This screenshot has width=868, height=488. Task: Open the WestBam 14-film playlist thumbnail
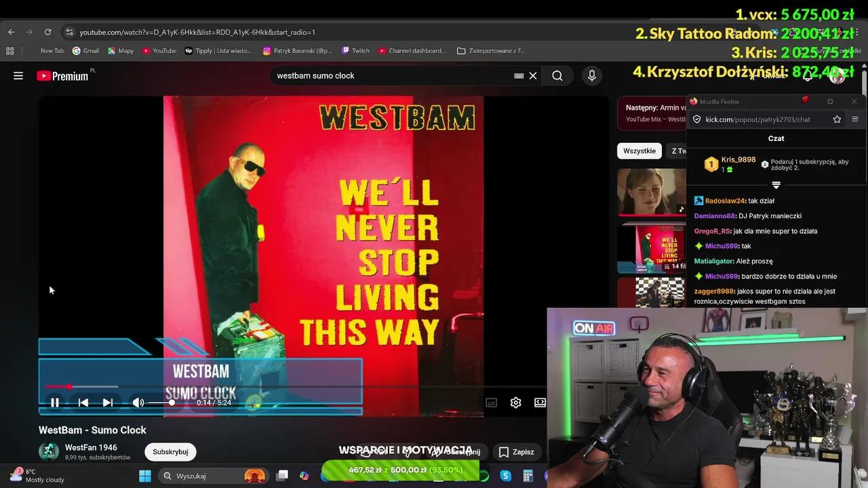pyautogui.click(x=652, y=249)
